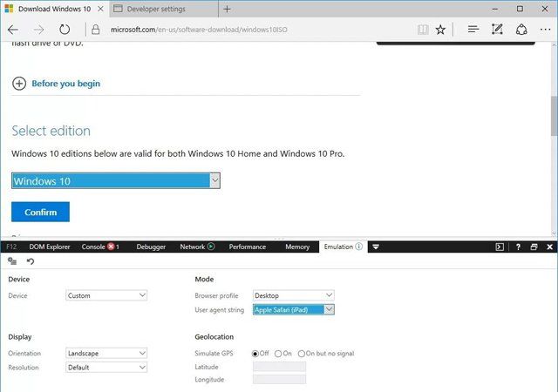Switch to the Debugger tab
This screenshot has width=558, height=392.
pos(151,247)
